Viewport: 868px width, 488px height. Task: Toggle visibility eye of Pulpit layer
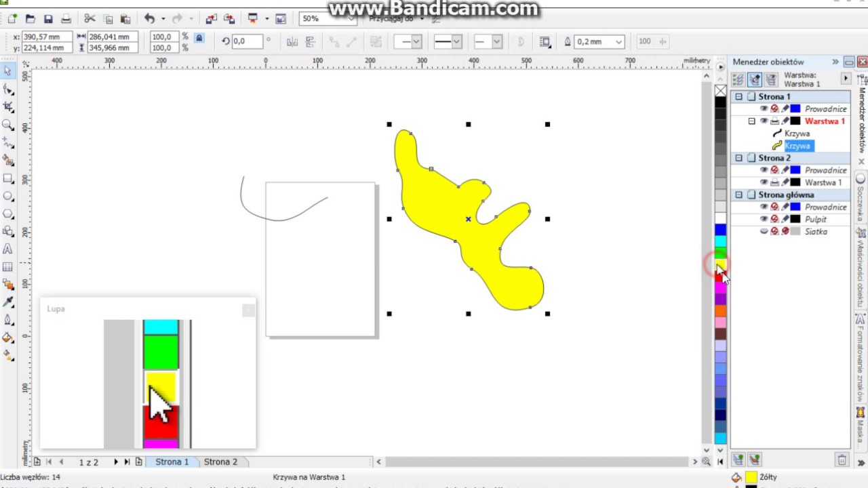click(764, 219)
